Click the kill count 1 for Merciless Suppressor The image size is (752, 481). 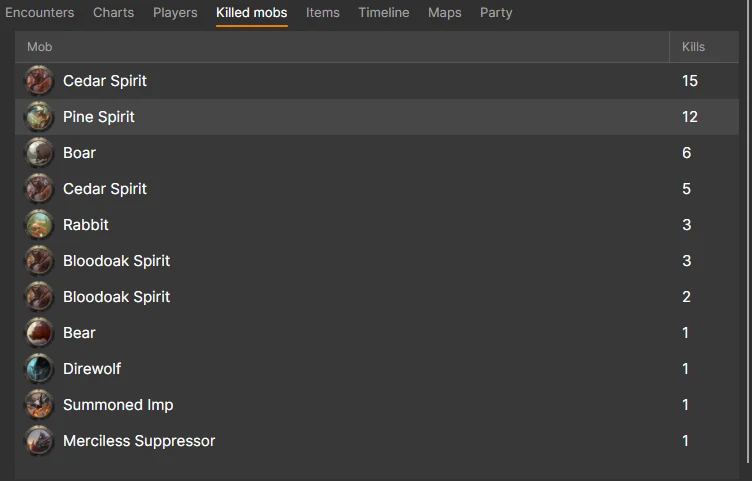pos(685,440)
